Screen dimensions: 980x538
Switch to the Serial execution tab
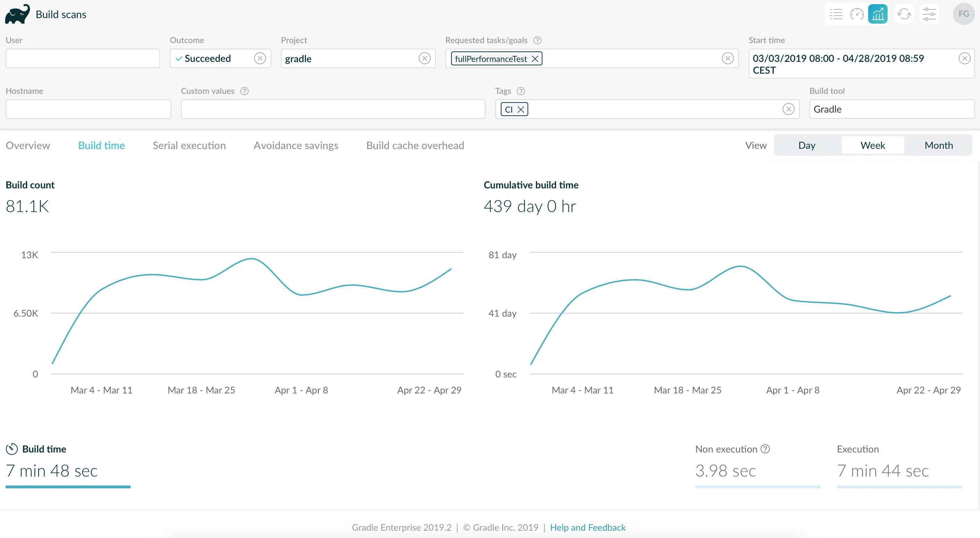click(x=189, y=145)
